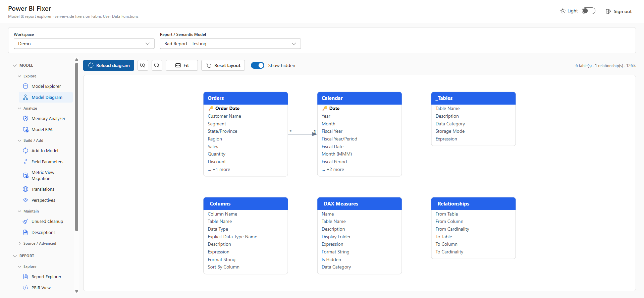Viewport: 644px width, 298px height.
Task: Click the Model Explorer icon
Action: pyautogui.click(x=25, y=86)
